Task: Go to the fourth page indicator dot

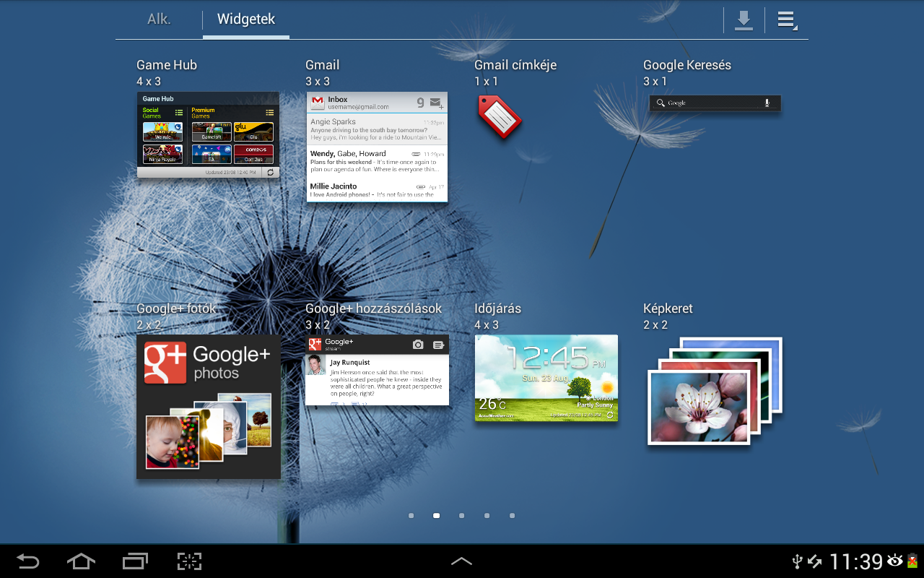Action: pyautogui.click(x=487, y=516)
